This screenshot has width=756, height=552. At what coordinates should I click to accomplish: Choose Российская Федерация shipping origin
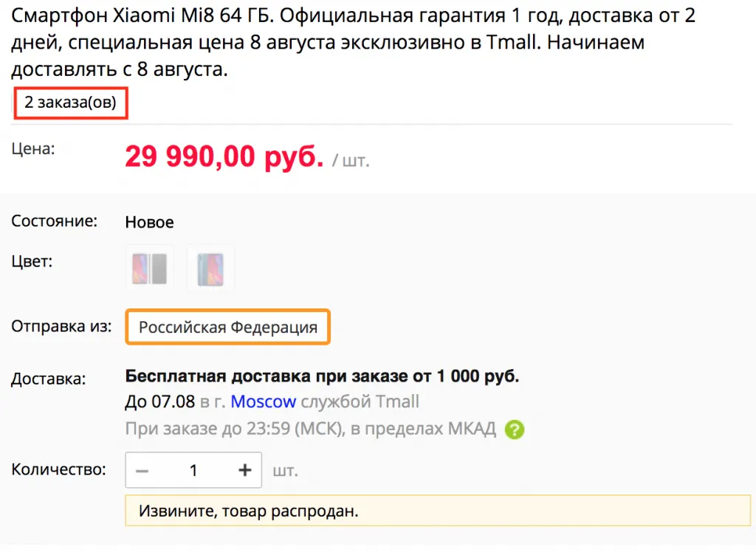228,327
